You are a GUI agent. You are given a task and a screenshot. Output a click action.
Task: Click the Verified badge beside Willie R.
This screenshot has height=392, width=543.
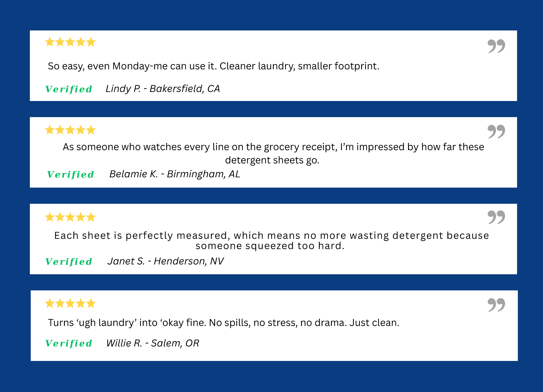[x=69, y=343]
